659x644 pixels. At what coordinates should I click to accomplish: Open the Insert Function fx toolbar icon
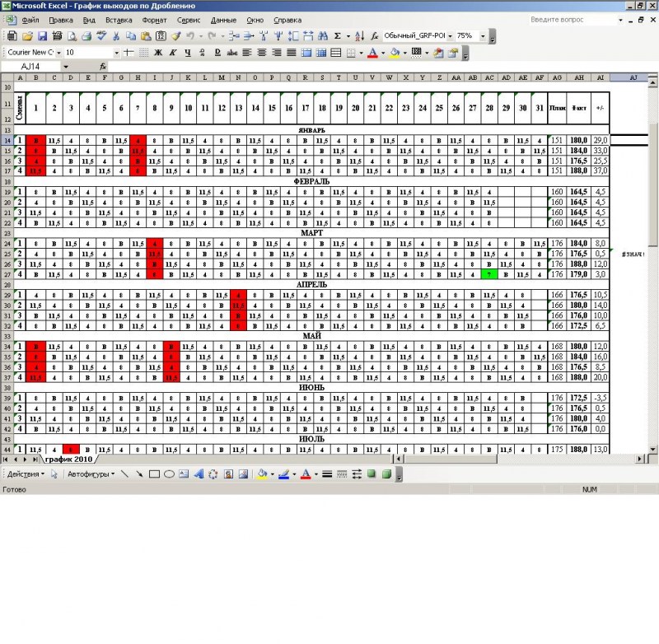tap(375, 36)
